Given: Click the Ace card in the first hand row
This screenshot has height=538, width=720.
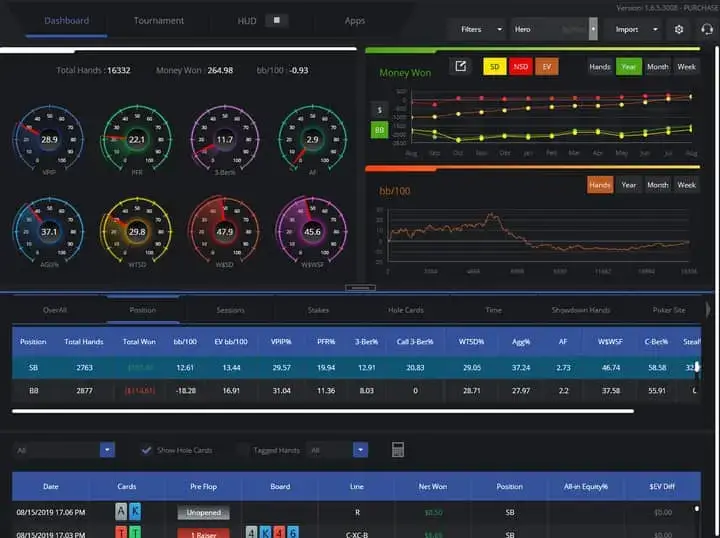Looking at the screenshot, I should (121, 511).
